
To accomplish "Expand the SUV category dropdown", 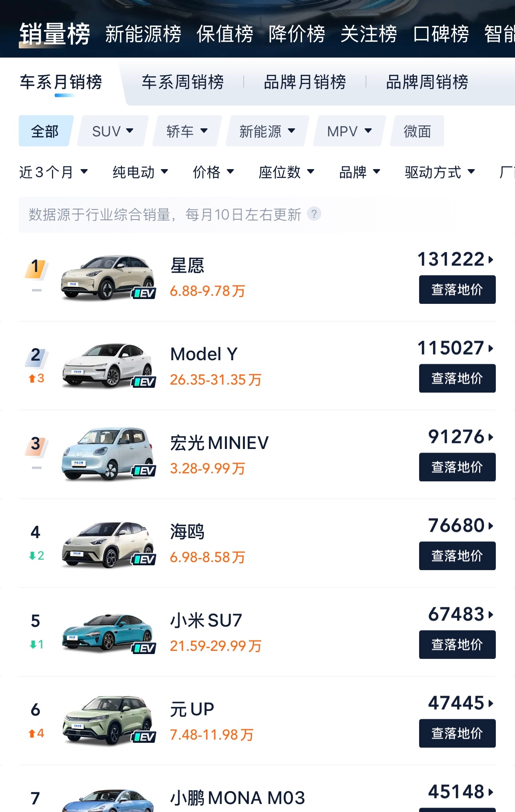I will point(113,131).
